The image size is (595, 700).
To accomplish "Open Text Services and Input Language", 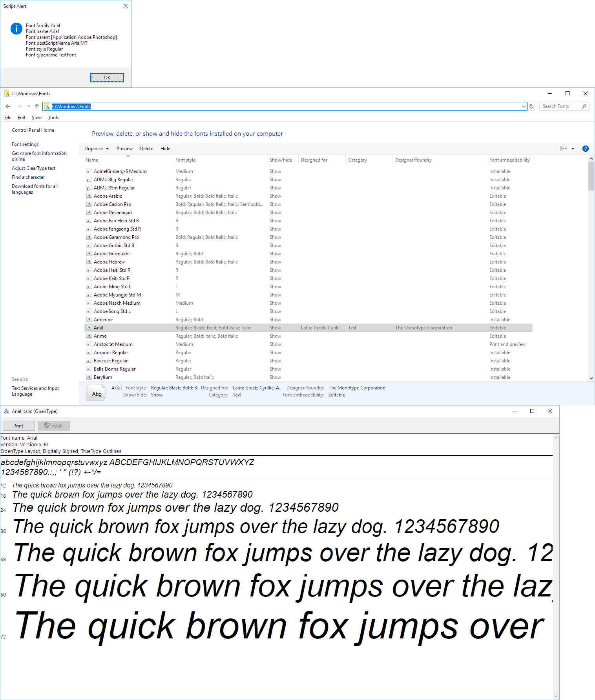I will pyautogui.click(x=35, y=391).
